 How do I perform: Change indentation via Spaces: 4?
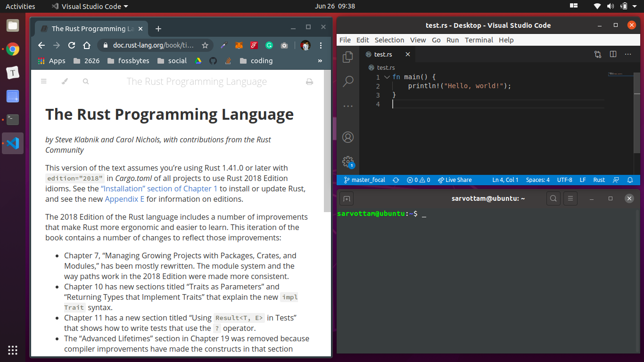tap(538, 180)
